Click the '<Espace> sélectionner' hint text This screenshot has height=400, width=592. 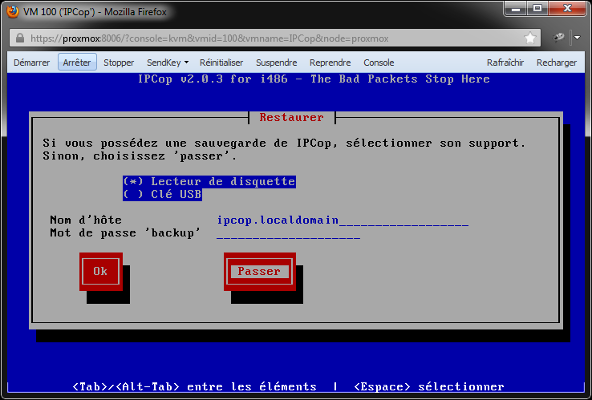click(x=429, y=387)
